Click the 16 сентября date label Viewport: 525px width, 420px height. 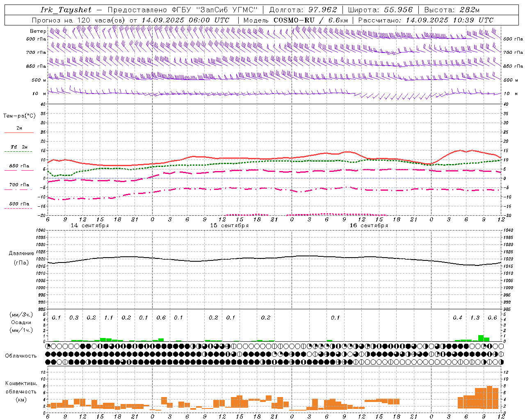(x=368, y=226)
